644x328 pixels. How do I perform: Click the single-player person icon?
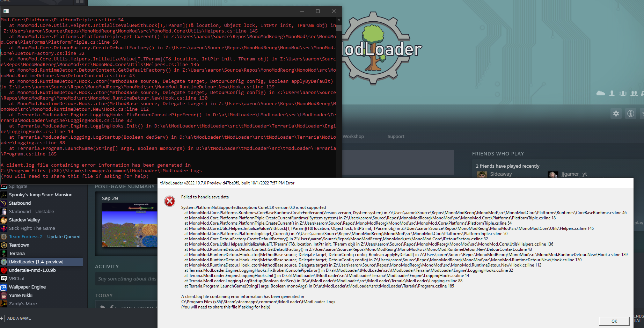(x=612, y=93)
